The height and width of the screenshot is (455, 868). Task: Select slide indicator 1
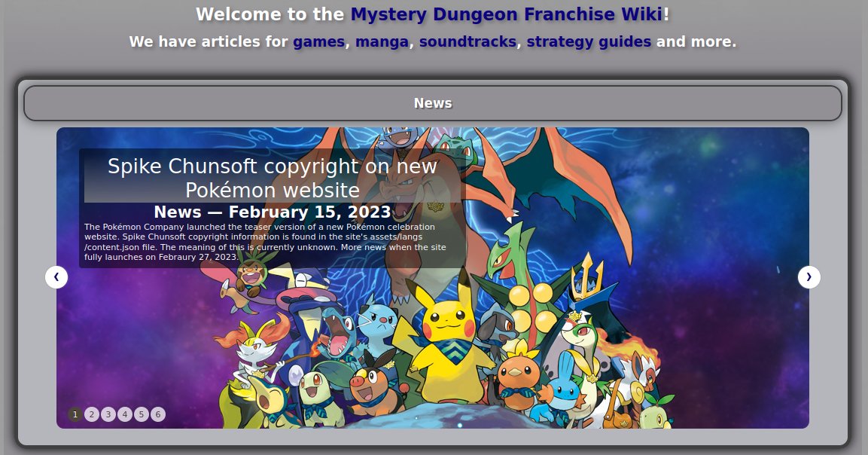click(75, 414)
